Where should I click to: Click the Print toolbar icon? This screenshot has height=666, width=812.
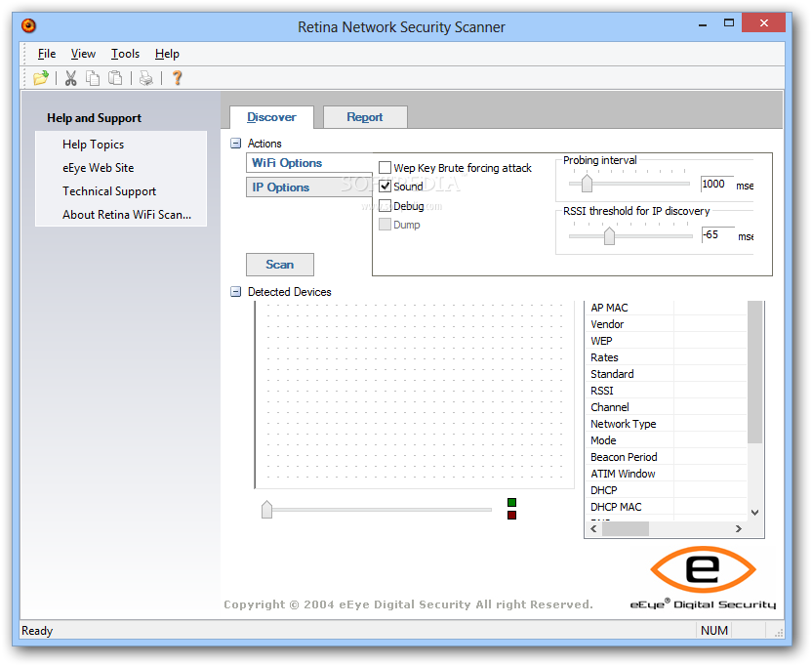pyautogui.click(x=146, y=78)
